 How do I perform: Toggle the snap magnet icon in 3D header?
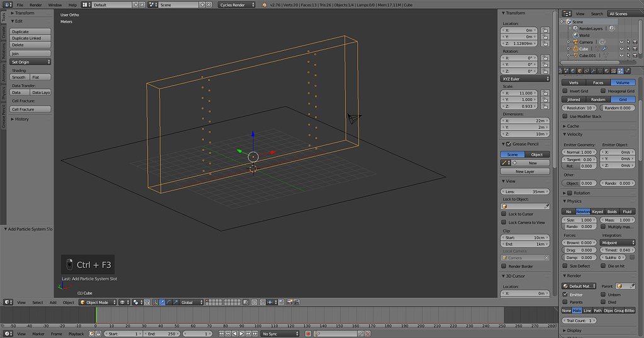coord(262,302)
